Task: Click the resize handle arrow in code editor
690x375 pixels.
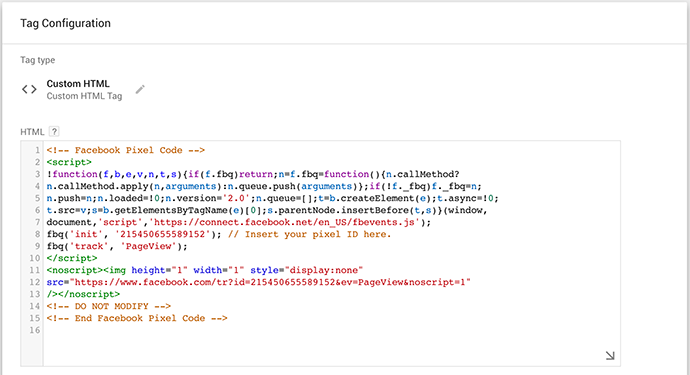Action: pyautogui.click(x=610, y=355)
